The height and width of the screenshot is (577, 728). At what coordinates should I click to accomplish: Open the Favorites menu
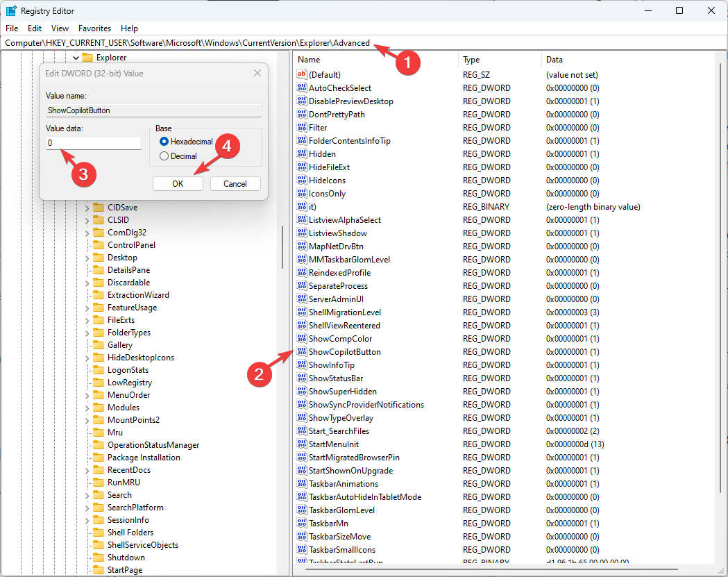coord(94,28)
